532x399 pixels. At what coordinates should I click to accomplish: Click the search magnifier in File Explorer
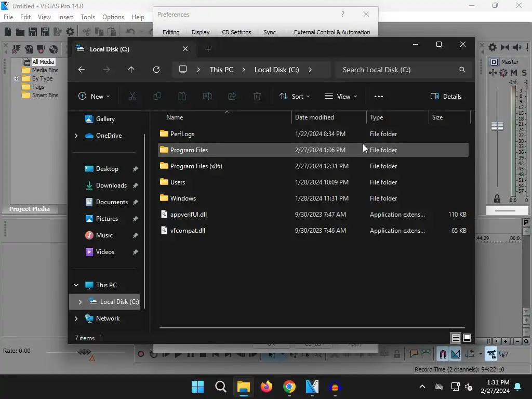(462, 70)
